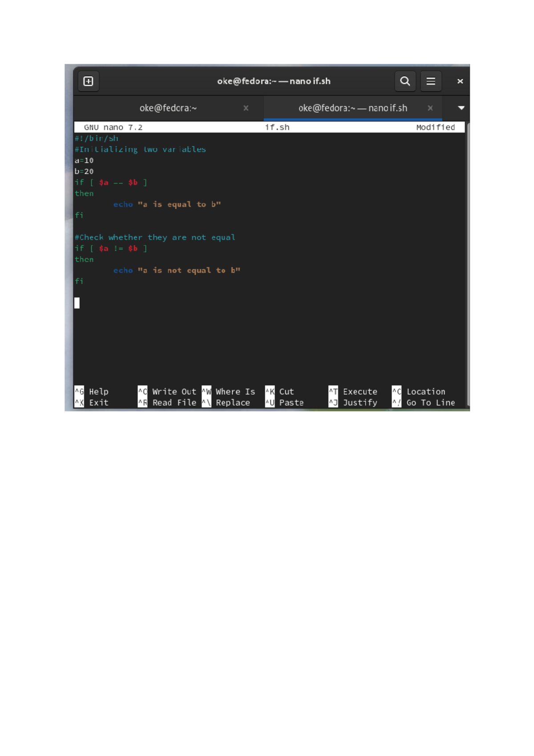
Task: Click the terminal's vertical scrollbar
Action: 467,263
